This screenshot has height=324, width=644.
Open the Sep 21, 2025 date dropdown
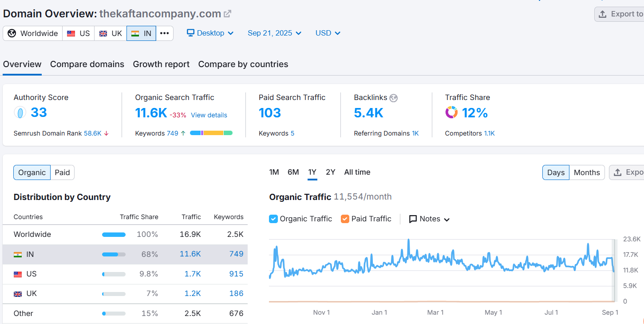(275, 33)
